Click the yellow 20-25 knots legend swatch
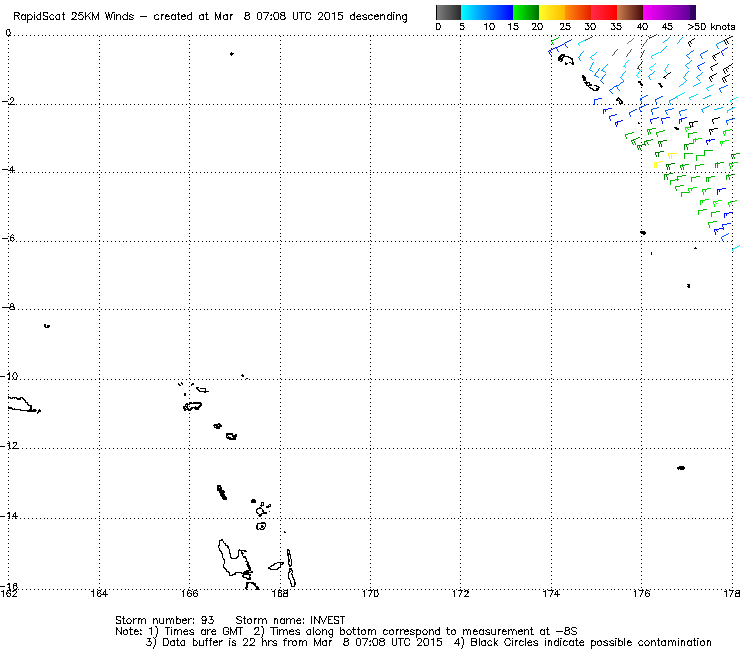The width and height of the screenshot is (740, 650). 552,12
